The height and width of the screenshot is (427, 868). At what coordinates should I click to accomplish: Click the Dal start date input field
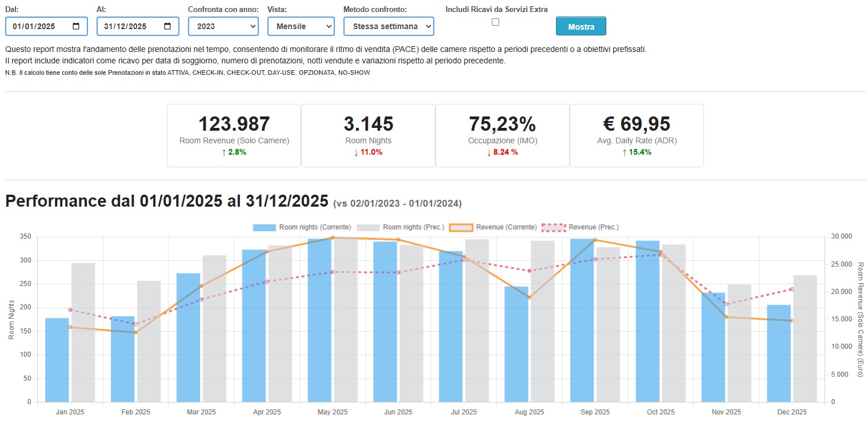coord(39,26)
